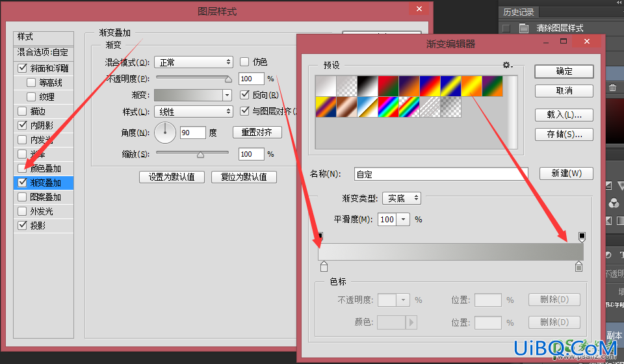Click the gradient preview swatch in Layer Style
This screenshot has height=364, width=624.
click(188, 95)
